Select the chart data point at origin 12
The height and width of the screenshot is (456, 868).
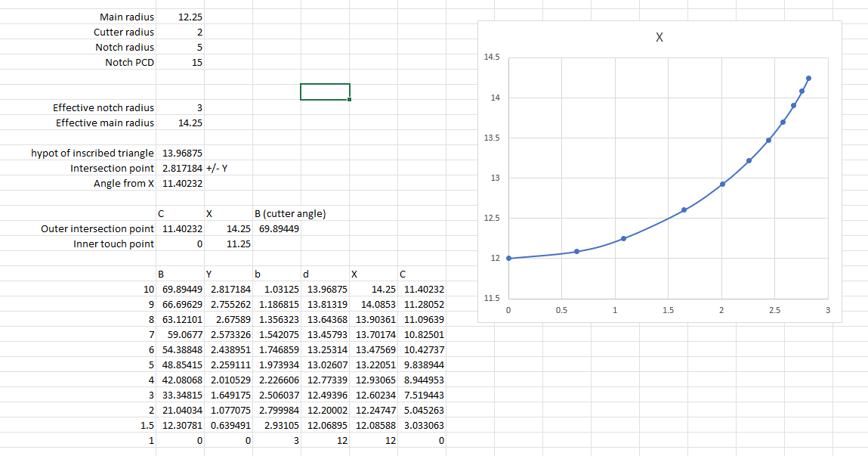click(508, 258)
